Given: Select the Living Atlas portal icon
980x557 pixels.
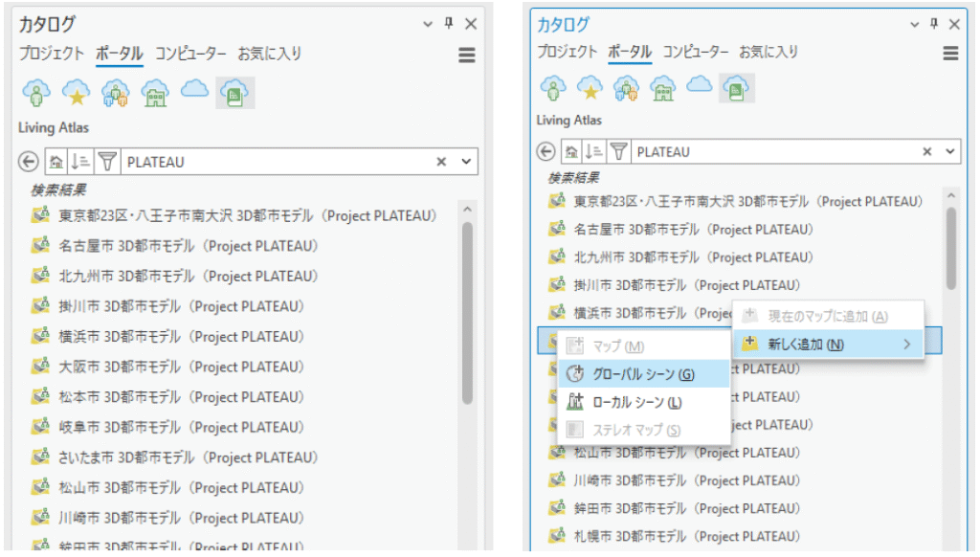Looking at the screenshot, I should (x=234, y=93).
